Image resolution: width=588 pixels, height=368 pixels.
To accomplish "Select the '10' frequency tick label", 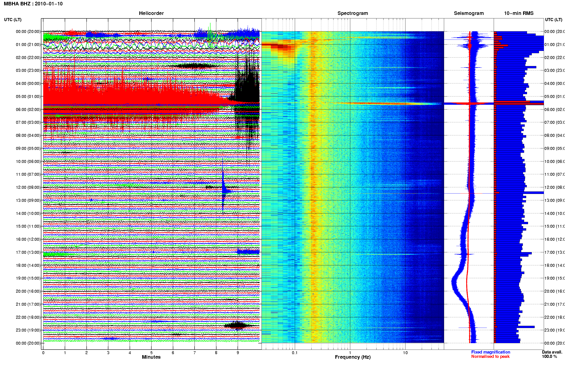I will click(x=405, y=353).
